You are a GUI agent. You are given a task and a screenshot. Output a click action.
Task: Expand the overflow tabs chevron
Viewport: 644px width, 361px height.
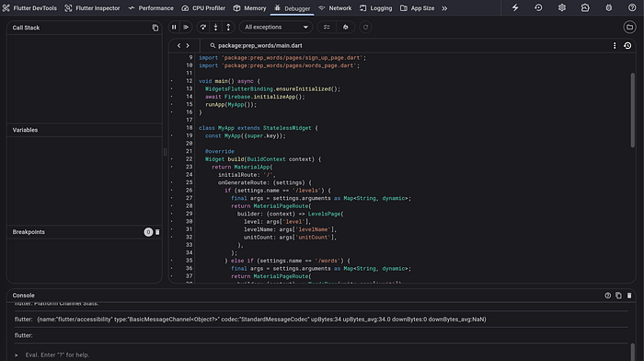(444, 8)
